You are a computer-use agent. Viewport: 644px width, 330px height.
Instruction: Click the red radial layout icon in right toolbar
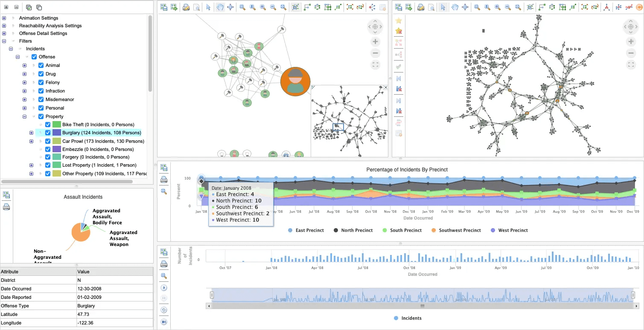607,7
